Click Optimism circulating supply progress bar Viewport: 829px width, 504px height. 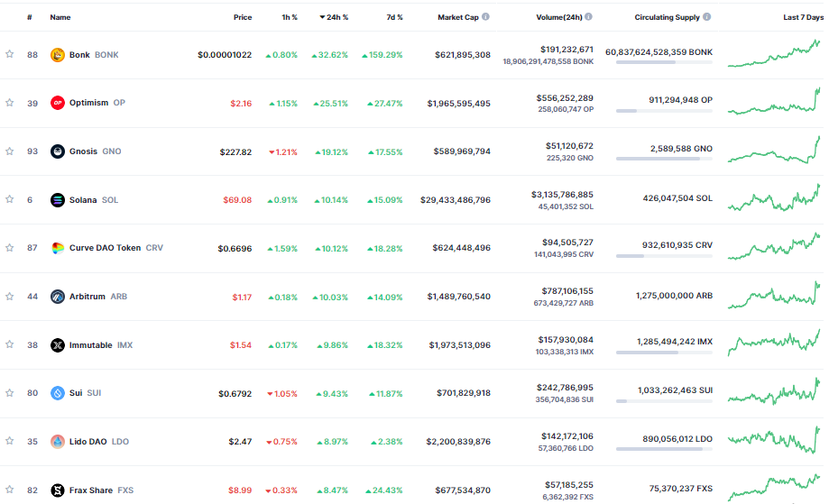(664, 111)
